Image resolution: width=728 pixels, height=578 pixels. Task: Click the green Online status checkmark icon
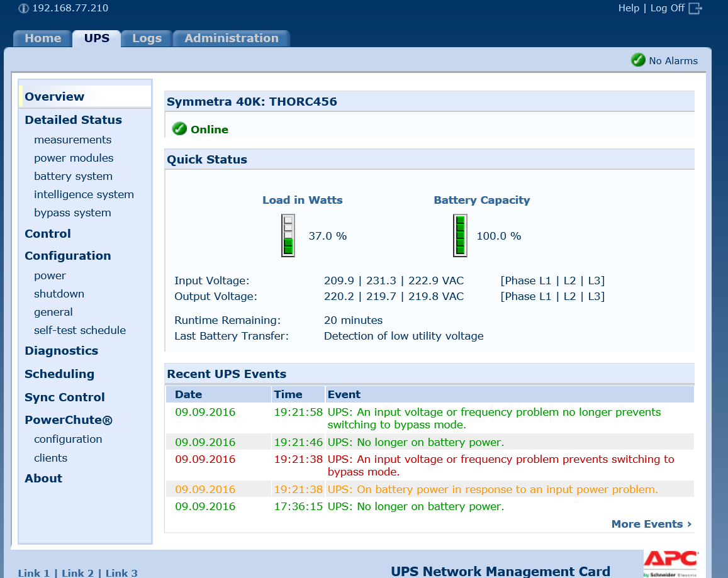click(179, 129)
